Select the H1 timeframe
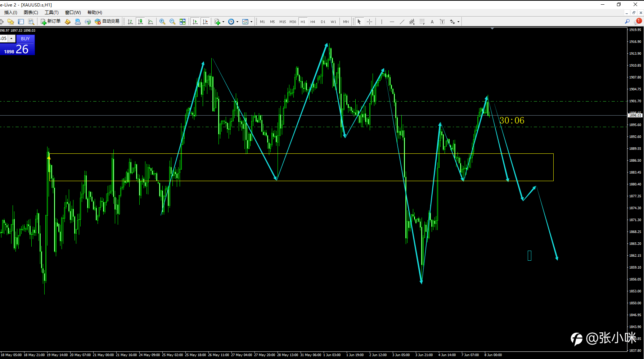644x359 pixels. (303, 22)
